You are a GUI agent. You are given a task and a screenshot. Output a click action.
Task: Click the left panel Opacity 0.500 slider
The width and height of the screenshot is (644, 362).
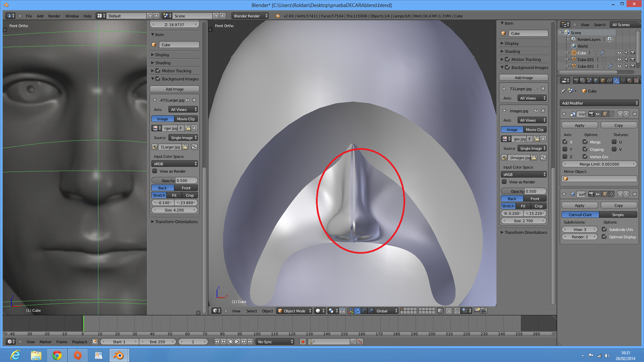[174, 180]
